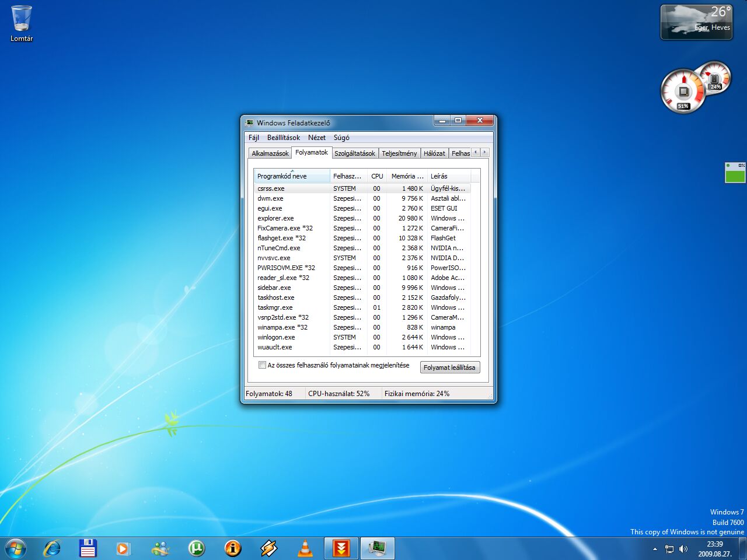Viewport: 747px width, 560px height.
Task: Open the Teljesítmény tab
Action: tap(399, 153)
